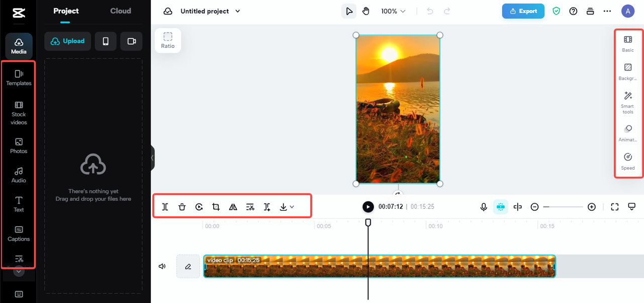Toggle the highlighted timeline snapping button
Screen dimensions: 644x303
pyautogui.click(x=500, y=207)
